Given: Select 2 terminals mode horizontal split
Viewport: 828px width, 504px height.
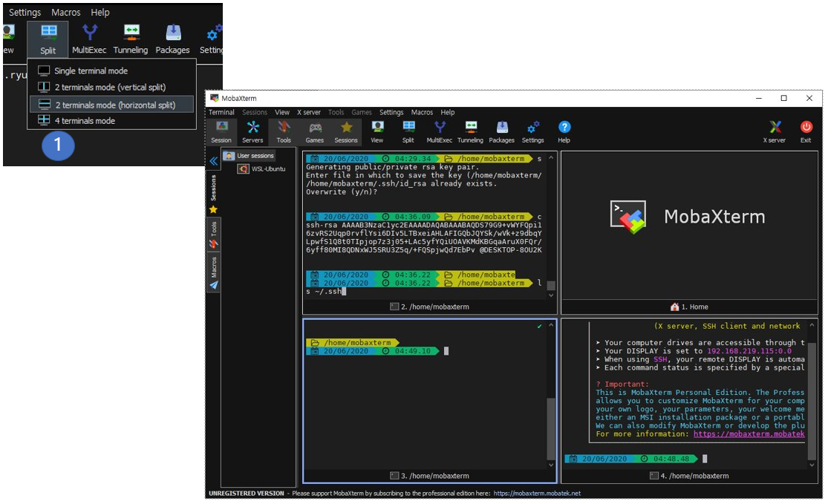Looking at the screenshot, I should [112, 105].
